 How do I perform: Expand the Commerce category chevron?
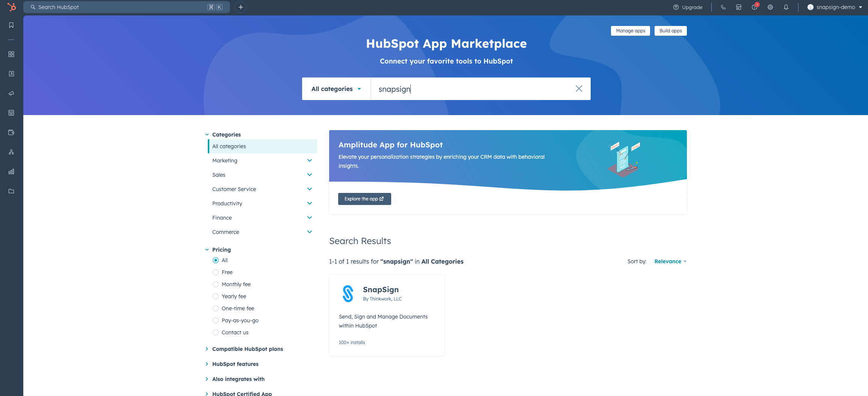coord(310,232)
